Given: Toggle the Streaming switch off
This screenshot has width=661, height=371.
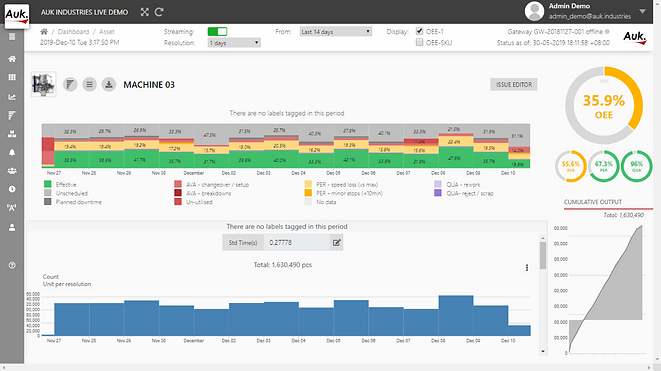Looking at the screenshot, I should tap(218, 32).
